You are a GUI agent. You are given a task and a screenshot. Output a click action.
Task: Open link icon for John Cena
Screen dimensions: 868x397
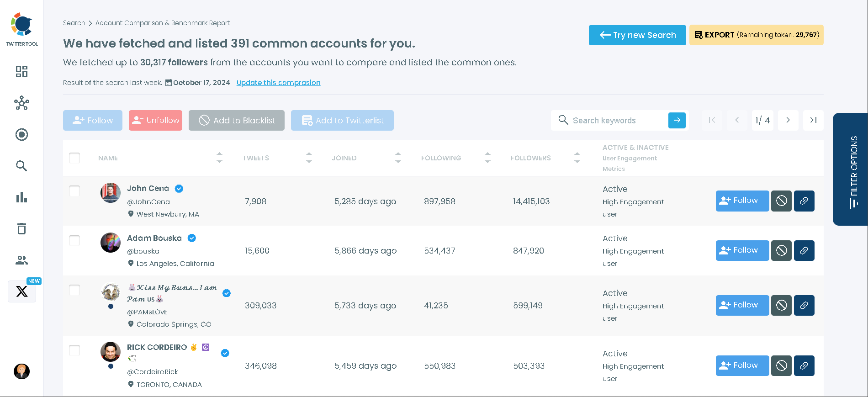[x=804, y=201]
